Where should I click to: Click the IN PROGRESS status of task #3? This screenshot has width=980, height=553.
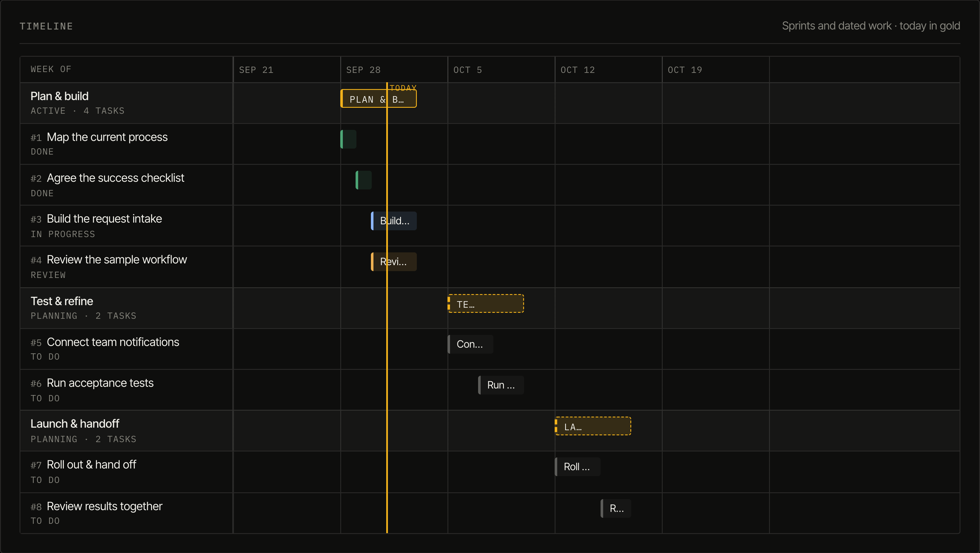pos(63,234)
